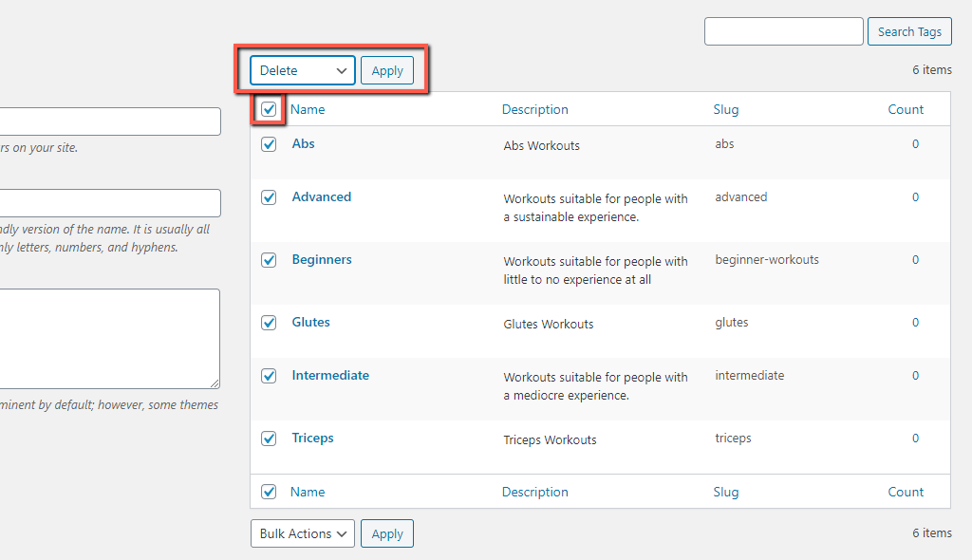Image resolution: width=972 pixels, height=560 pixels.
Task: Click the Triceps row count value
Action: (x=915, y=439)
